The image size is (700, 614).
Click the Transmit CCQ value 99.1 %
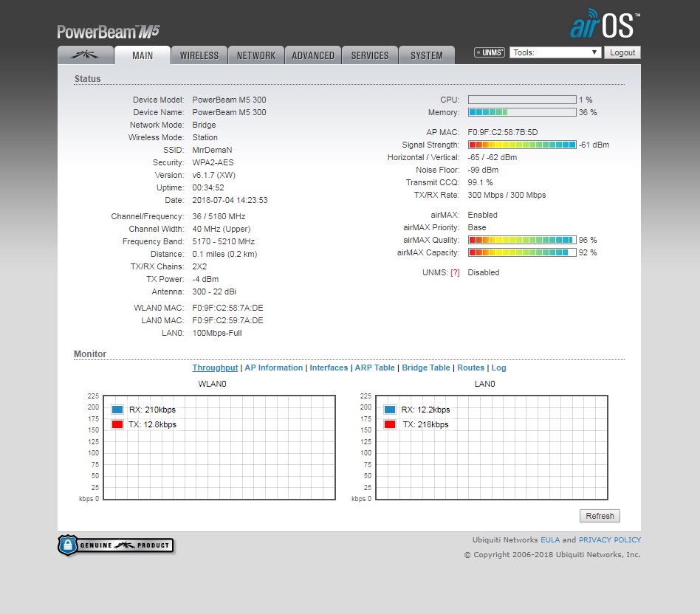pos(481,182)
